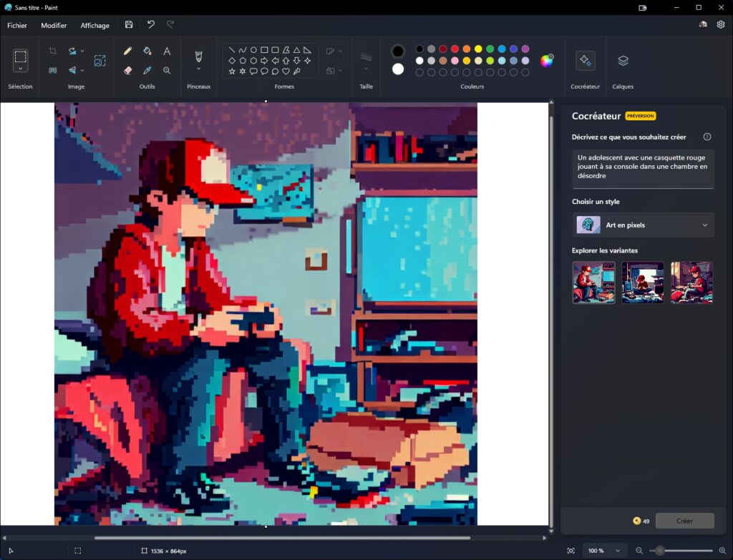Open the Cocréateur panel icon
This screenshot has width=733, height=560.
(585, 61)
